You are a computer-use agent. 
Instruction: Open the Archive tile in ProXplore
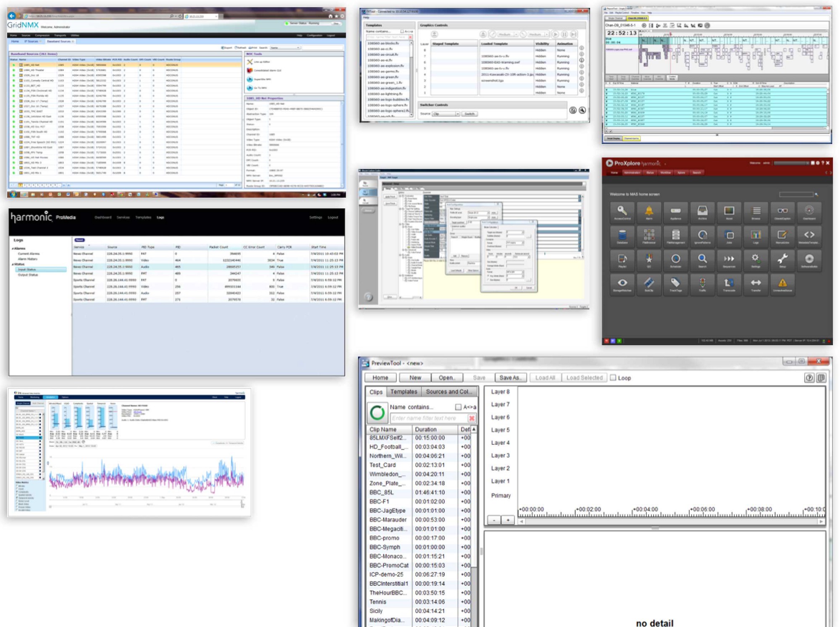[x=702, y=212]
